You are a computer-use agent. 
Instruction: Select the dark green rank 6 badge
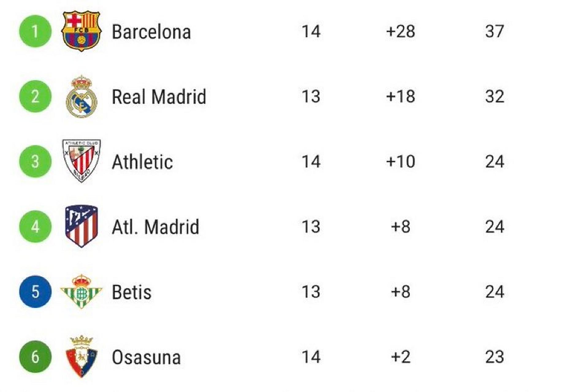(x=35, y=356)
